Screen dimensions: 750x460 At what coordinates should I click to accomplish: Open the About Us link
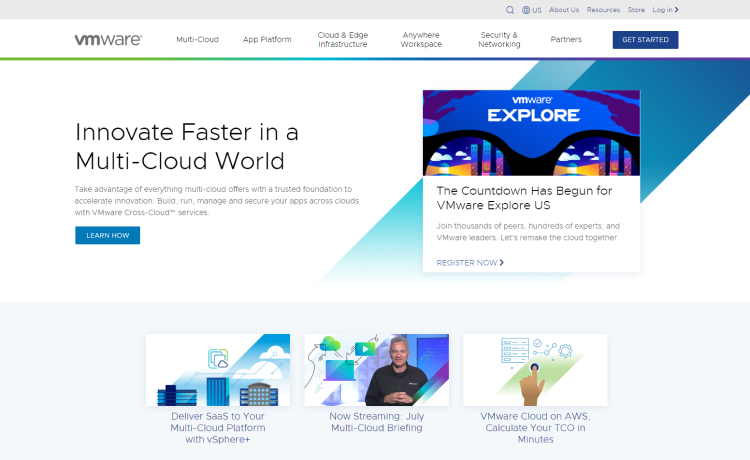point(564,10)
